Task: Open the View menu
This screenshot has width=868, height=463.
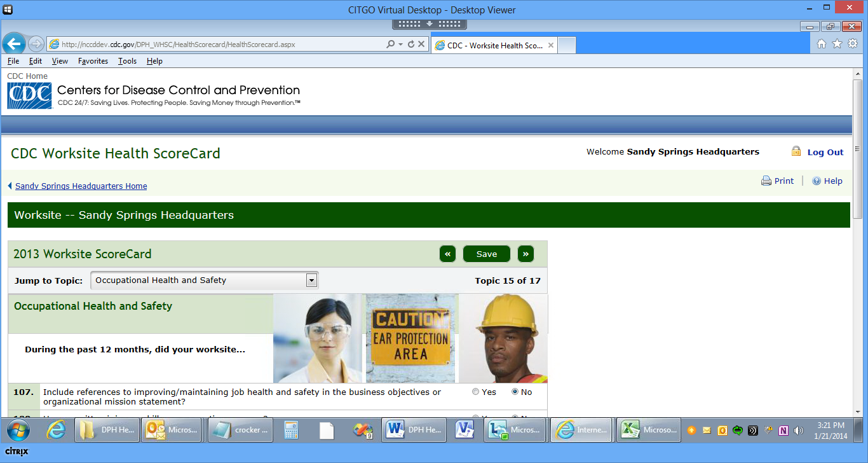Action: [60, 61]
